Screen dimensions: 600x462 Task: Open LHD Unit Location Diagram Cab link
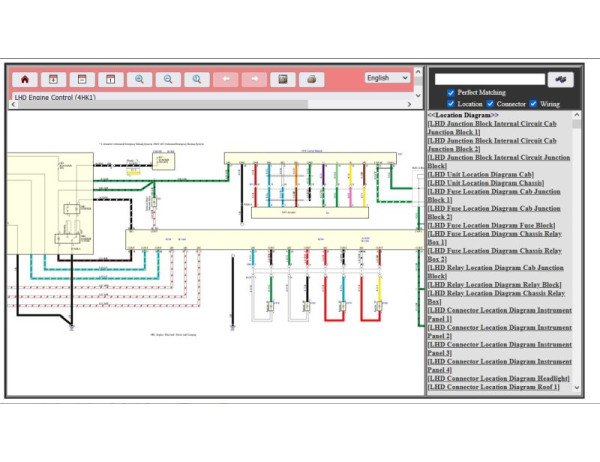tap(480, 174)
